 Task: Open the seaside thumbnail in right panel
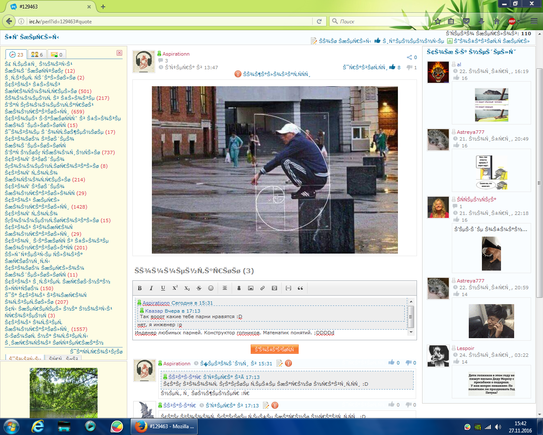click(x=491, y=105)
